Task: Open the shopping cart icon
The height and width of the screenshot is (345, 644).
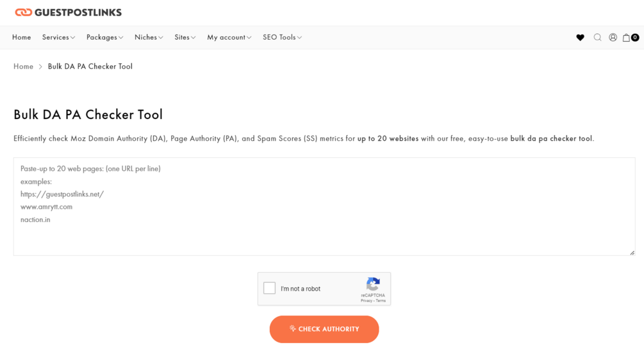Action: click(x=627, y=38)
